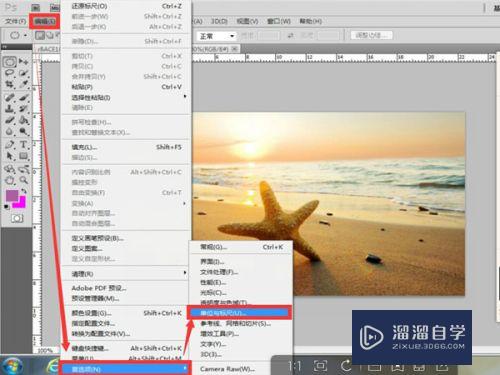Image resolution: width=500 pixels, height=375 pixels.
Task: Click the default colors mini icon
Action: (x=6, y=207)
